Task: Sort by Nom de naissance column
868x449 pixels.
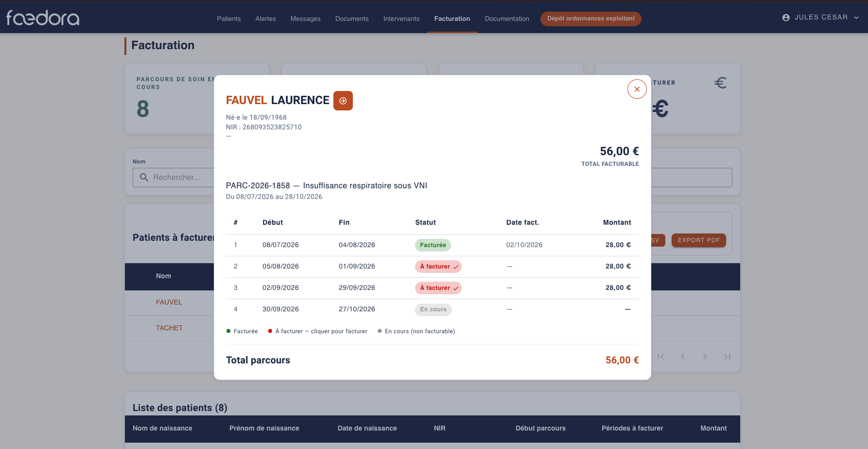Action: click(x=162, y=428)
